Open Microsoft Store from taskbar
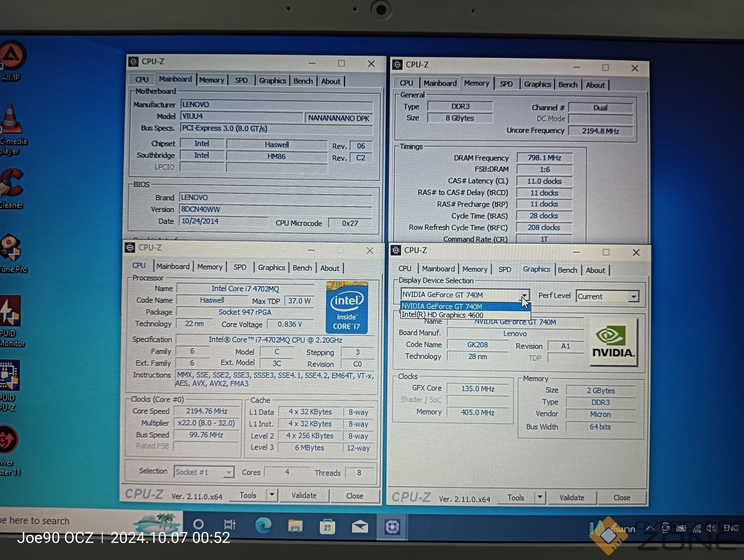 (x=327, y=527)
